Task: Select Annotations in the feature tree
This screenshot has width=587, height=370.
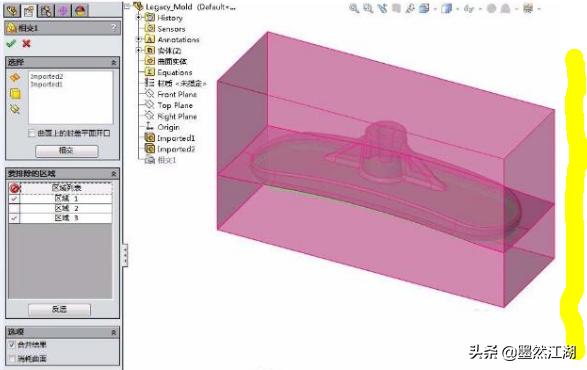Action: point(178,39)
